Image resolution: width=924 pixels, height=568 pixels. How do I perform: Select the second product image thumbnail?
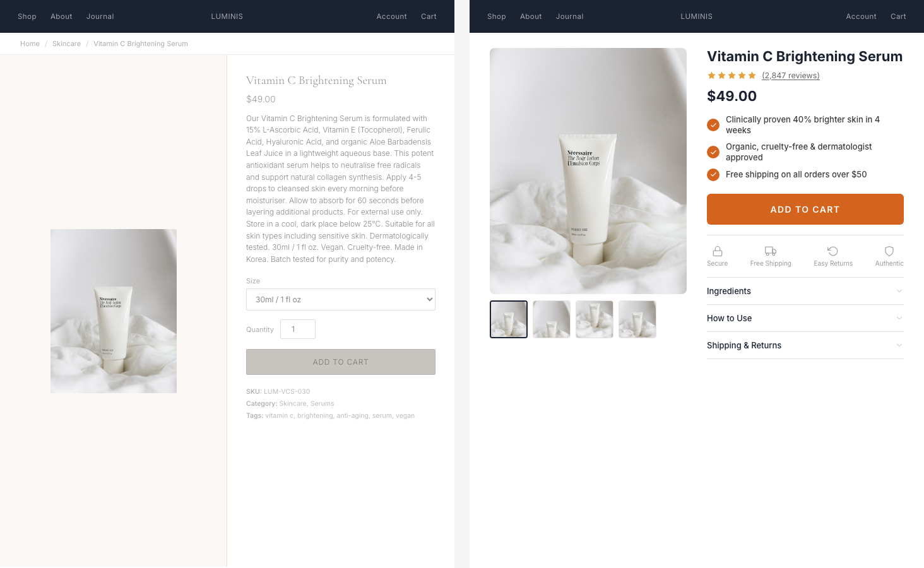click(x=551, y=319)
